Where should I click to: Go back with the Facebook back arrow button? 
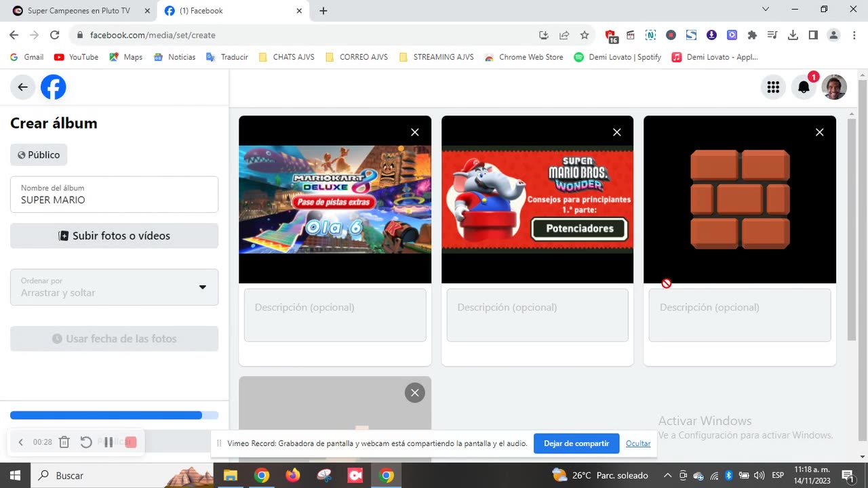[x=23, y=87]
